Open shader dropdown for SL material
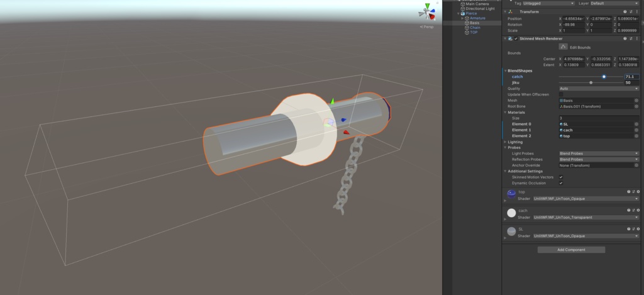644x295 pixels. coord(586,237)
